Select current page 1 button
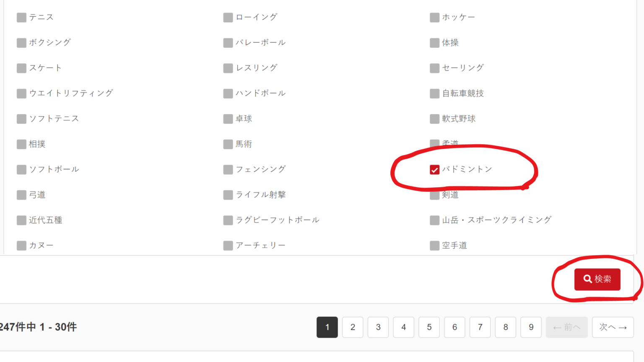644x362 pixels. 327,327
